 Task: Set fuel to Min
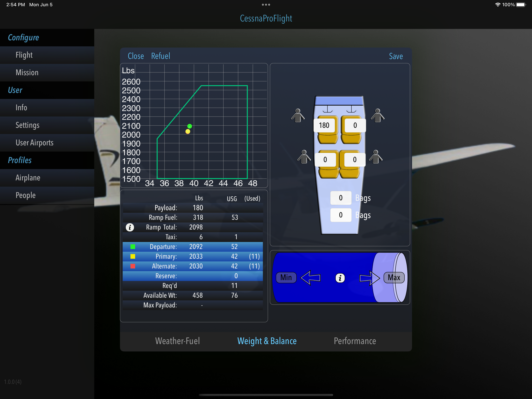coord(286,277)
